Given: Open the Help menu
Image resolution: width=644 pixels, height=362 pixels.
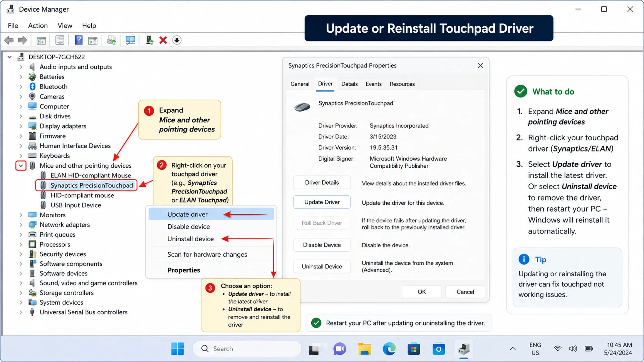Looking at the screenshot, I should click(89, 25).
